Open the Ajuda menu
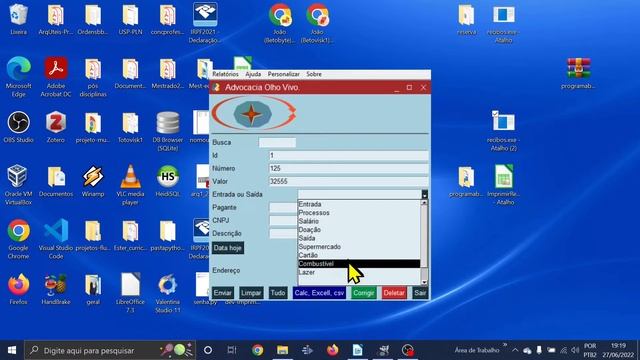This screenshot has height=360, width=640. 253,74
